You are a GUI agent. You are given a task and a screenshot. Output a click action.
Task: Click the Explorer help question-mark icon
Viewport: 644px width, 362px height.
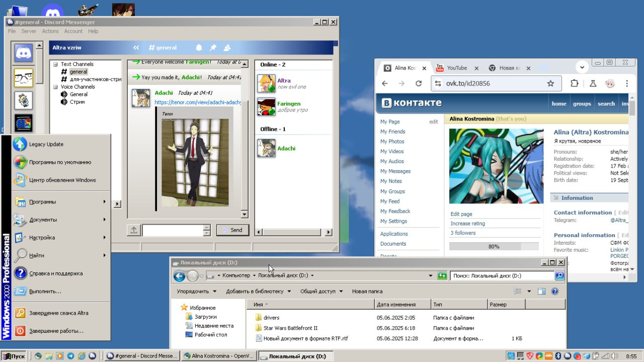click(x=555, y=291)
